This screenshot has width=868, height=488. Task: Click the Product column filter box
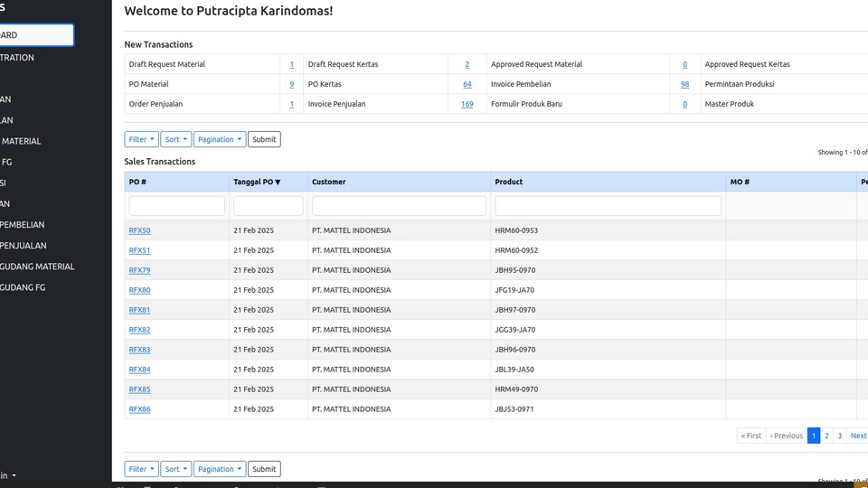pos(608,206)
